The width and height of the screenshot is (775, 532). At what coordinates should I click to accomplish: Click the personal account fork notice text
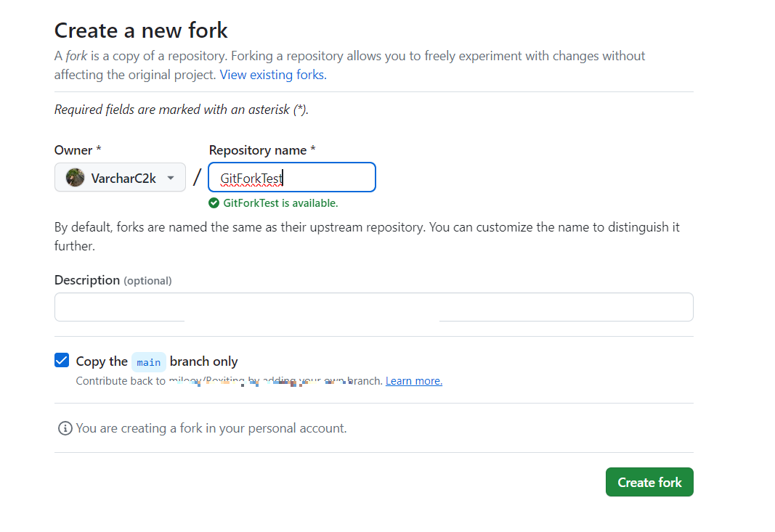[x=211, y=428]
